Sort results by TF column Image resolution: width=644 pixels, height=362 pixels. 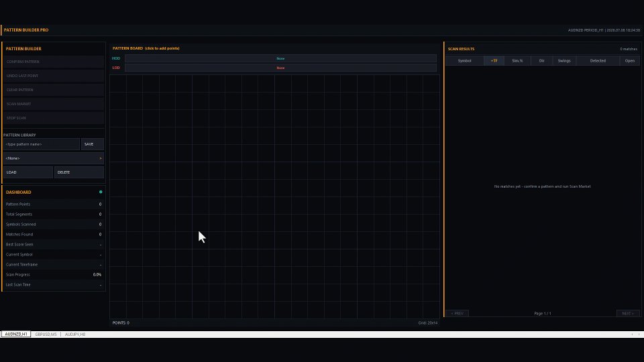(x=494, y=61)
